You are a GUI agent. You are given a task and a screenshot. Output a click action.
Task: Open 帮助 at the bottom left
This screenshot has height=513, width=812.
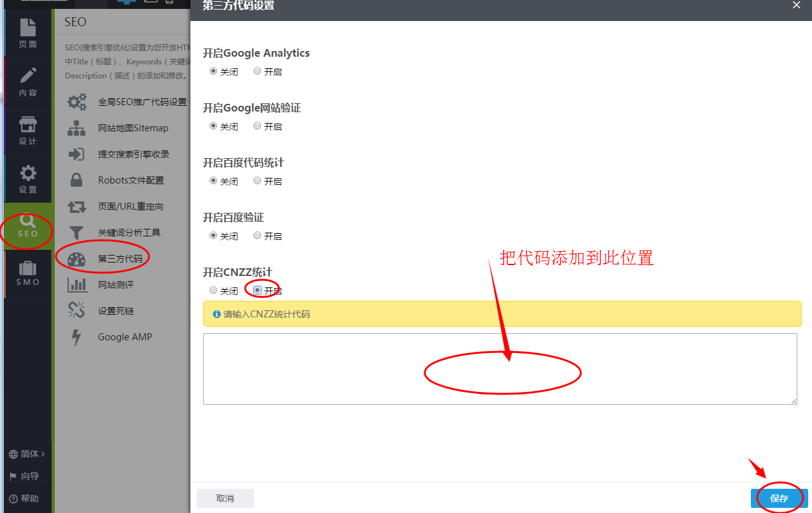(x=27, y=498)
